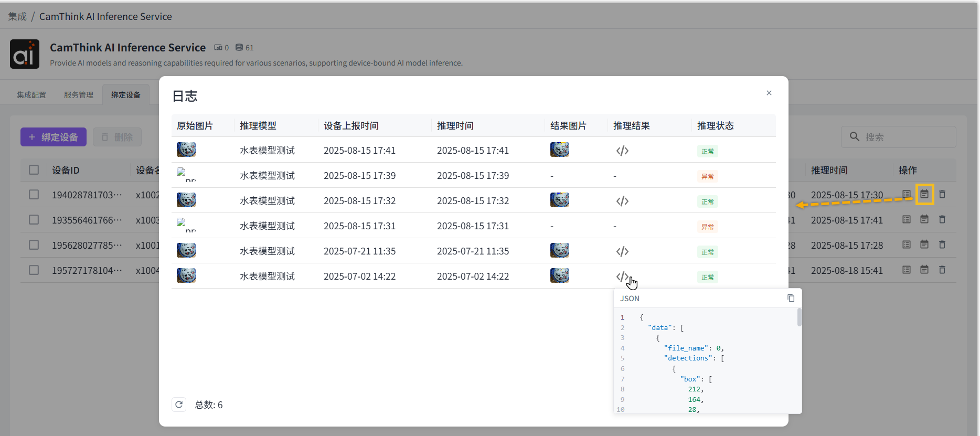
Task: Go to 集成 in the breadcrumb
Action: 17,16
